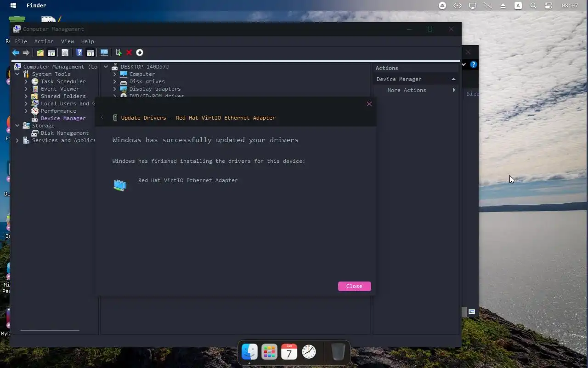This screenshot has height=368, width=588.
Task: Select Task Scheduler in the tree
Action: (63, 81)
